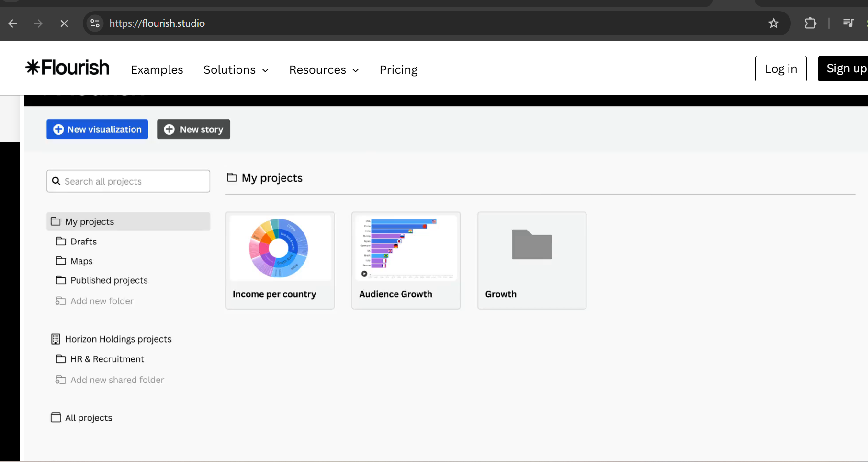Click the folder icon beside Drafts
868x462 pixels.
click(x=61, y=241)
